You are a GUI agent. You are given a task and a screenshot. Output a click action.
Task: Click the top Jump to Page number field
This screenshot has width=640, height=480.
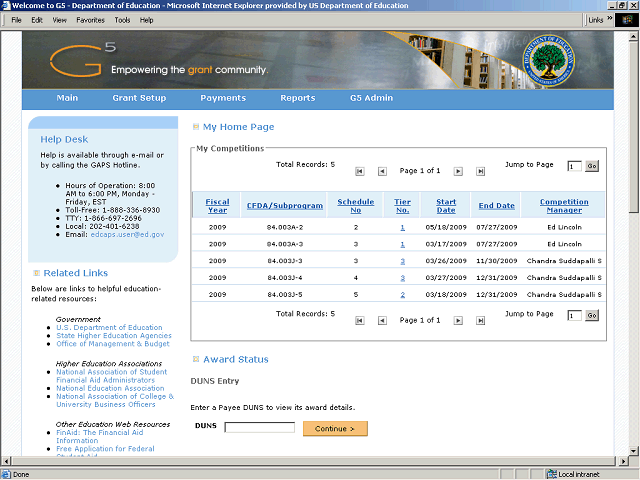[574, 166]
